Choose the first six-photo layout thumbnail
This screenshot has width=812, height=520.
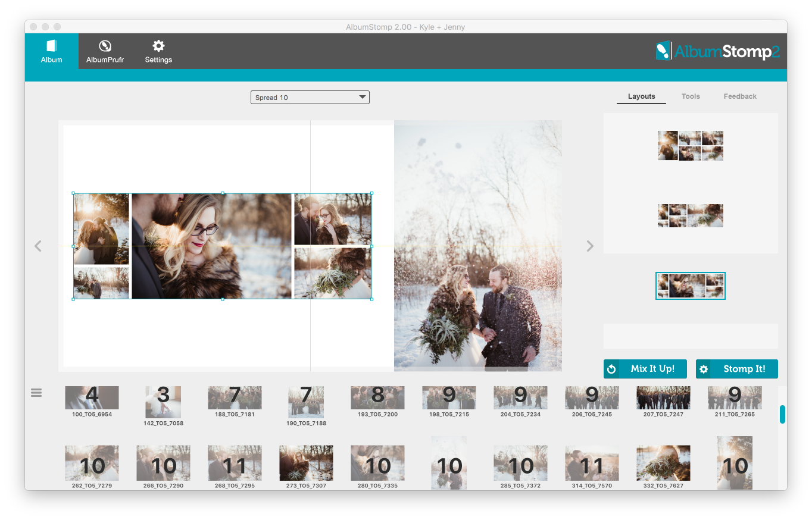pos(691,146)
